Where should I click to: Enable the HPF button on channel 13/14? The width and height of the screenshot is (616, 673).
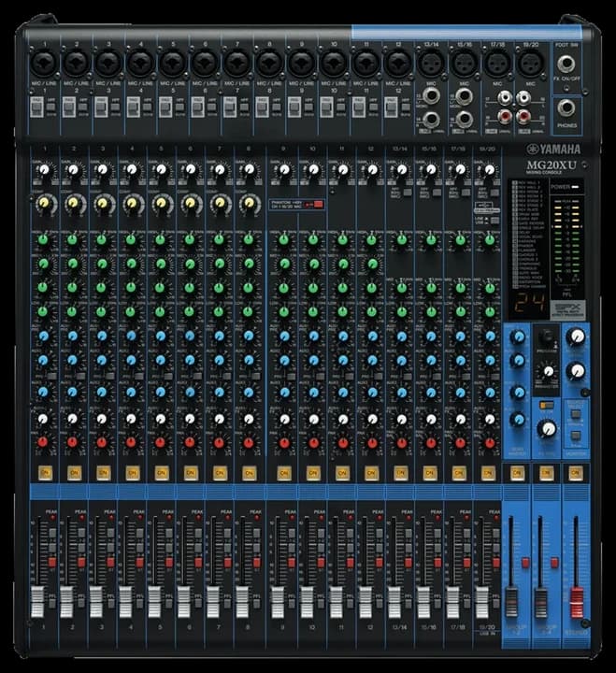[407, 193]
